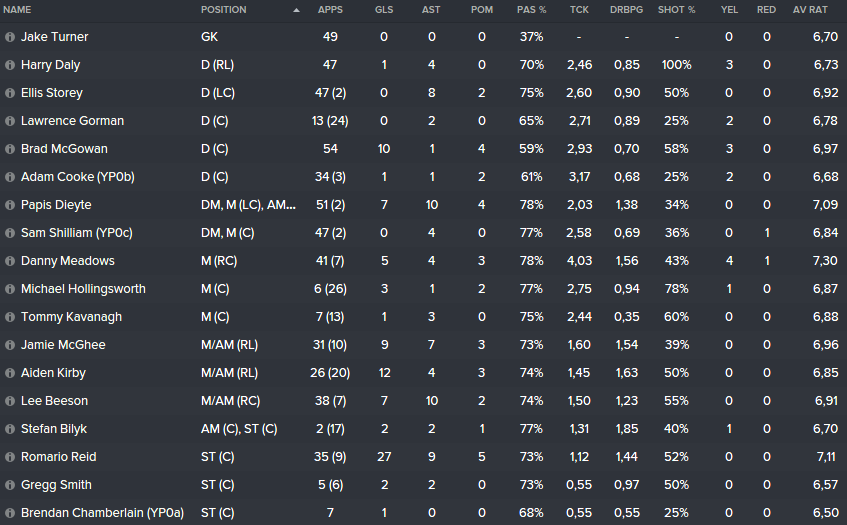The image size is (847, 525).
Task: Open info icon beside Stefan Bilyk
Action: click(x=9, y=429)
